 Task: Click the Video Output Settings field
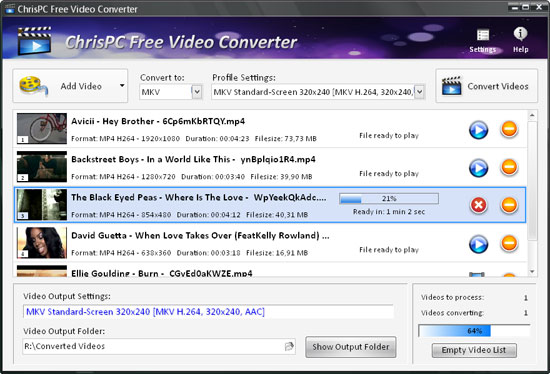pyautogui.click(x=208, y=312)
